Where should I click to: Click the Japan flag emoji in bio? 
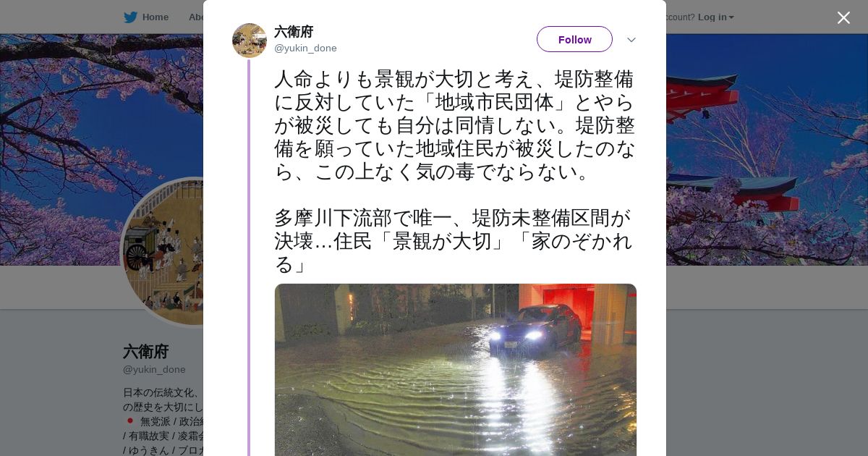click(130, 421)
